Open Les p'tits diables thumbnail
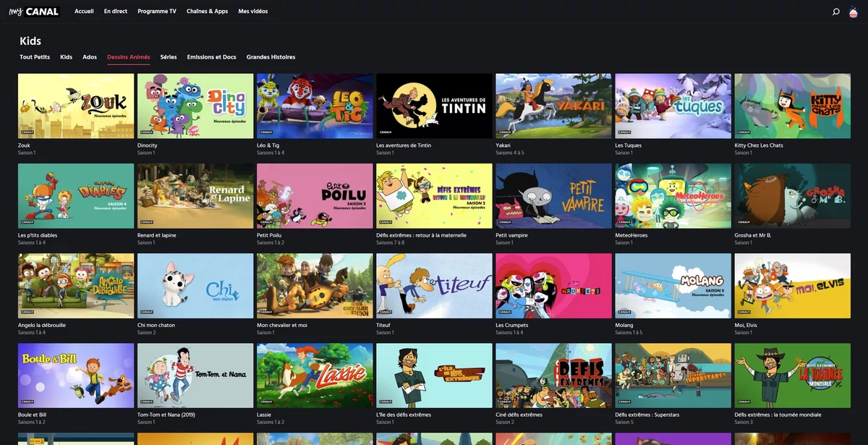 click(76, 195)
